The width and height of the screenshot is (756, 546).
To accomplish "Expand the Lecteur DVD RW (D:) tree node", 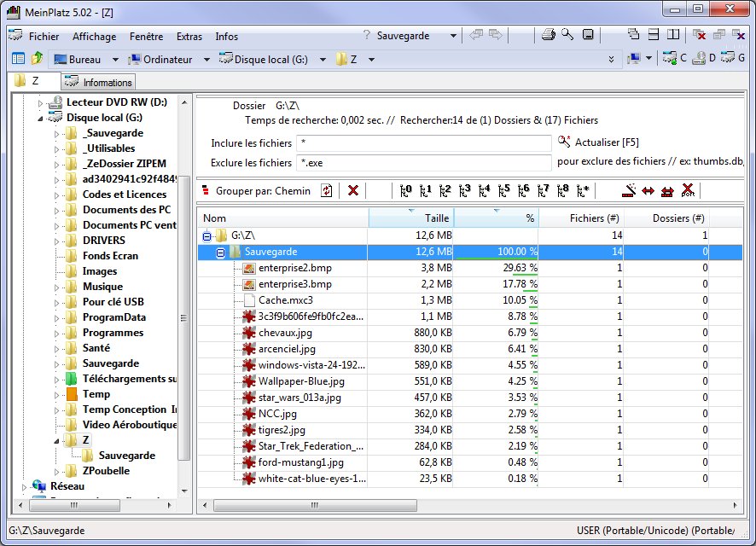I will click(x=40, y=102).
